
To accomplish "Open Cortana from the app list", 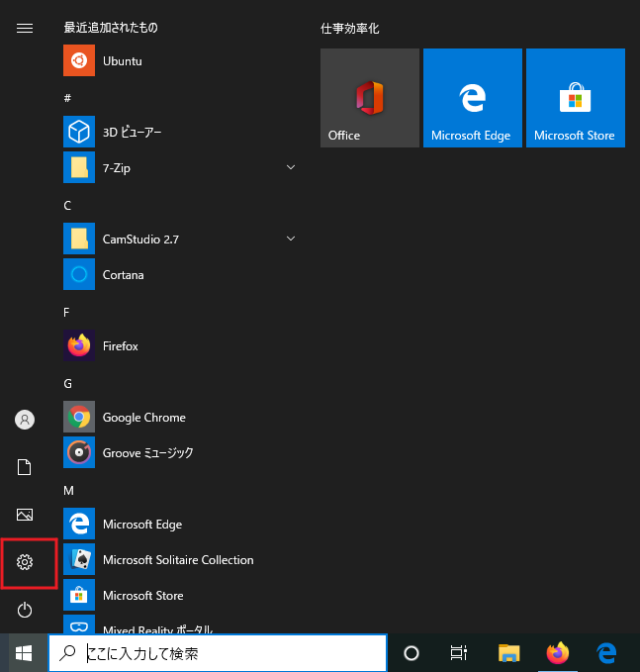I will click(123, 275).
